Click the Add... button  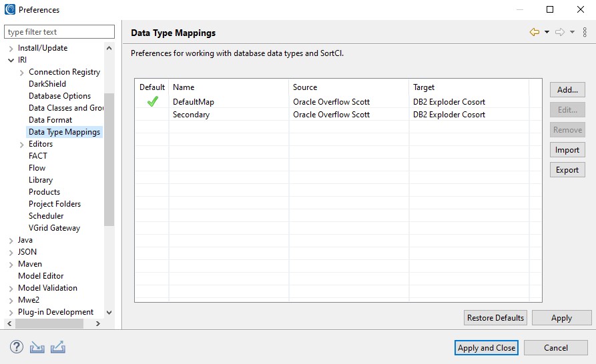[567, 89]
